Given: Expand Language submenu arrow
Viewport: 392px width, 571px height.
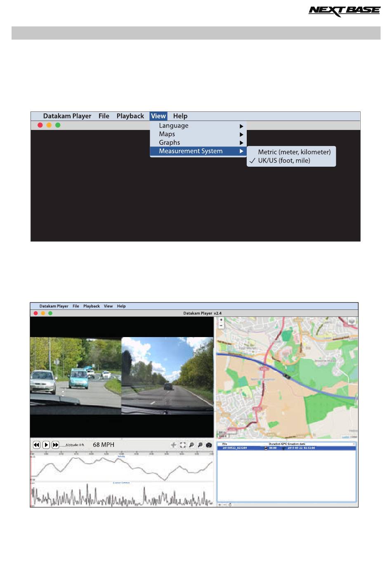Looking at the screenshot, I should [241, 126].
